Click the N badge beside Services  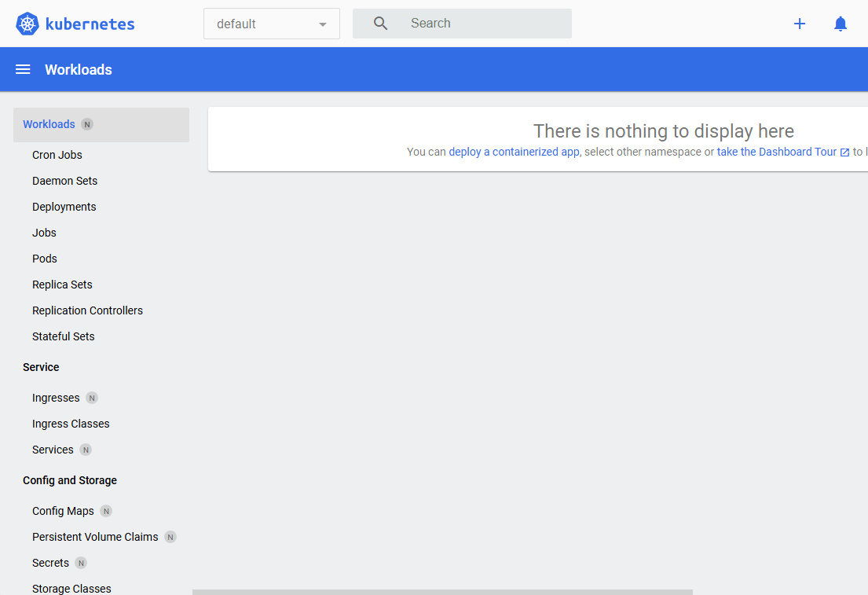click(86, 450)
